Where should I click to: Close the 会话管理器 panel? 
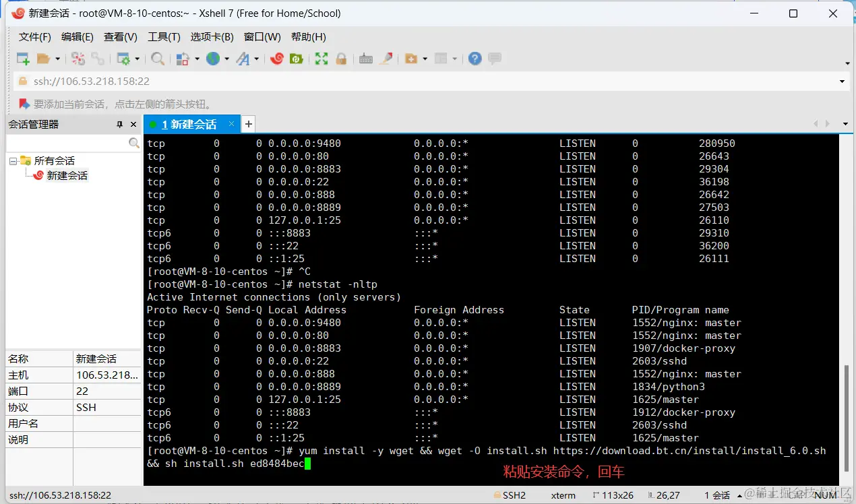click(133, 125)
